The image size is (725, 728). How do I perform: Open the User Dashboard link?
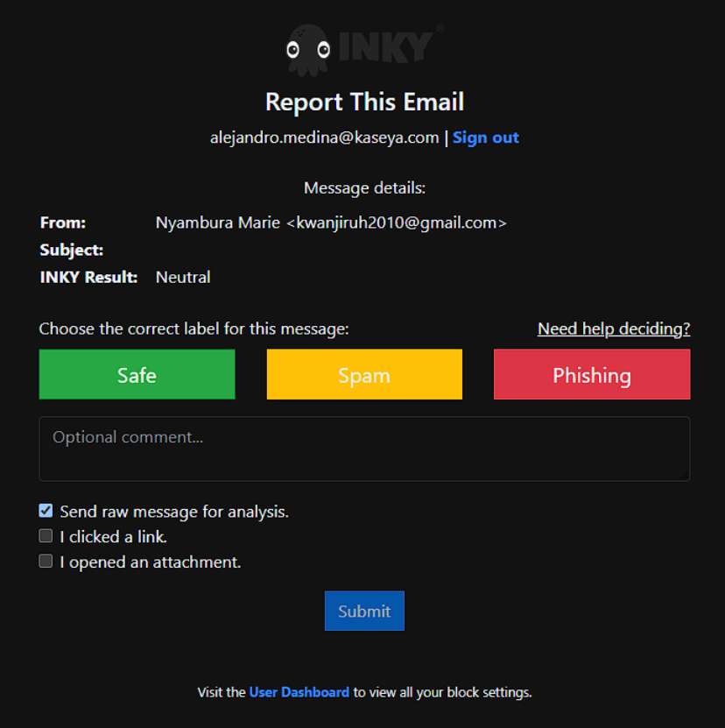click(x=299, y=692)
